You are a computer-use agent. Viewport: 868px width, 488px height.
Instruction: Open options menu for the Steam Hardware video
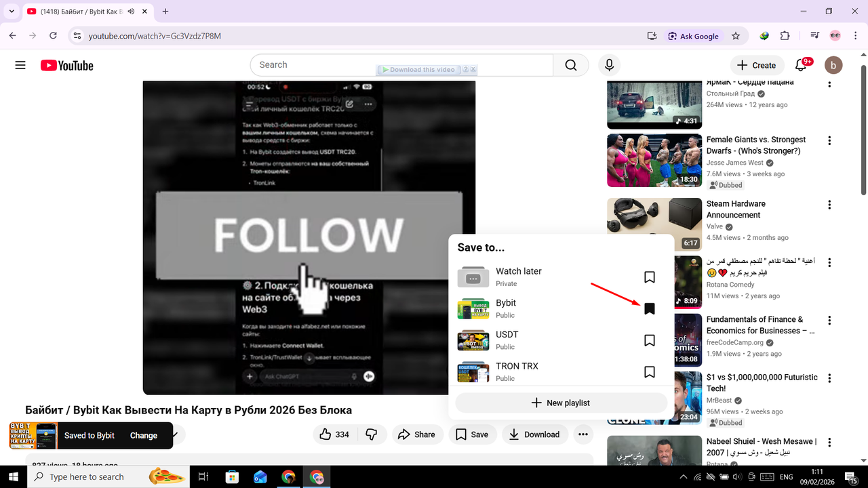point(829,204)
